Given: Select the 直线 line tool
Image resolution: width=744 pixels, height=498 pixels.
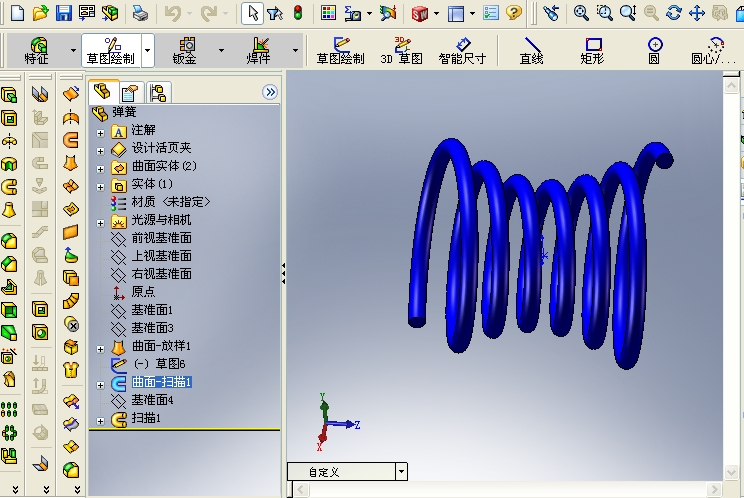Looking at the screenshot, I should click(531, 51).
